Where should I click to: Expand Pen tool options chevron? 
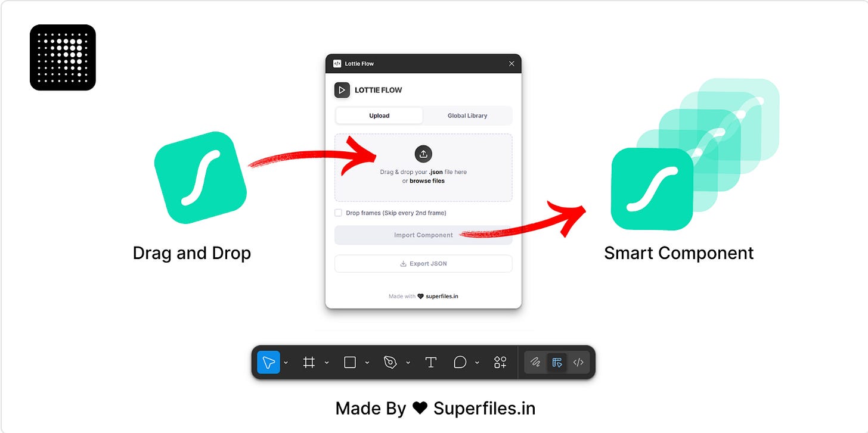point(408,362)
